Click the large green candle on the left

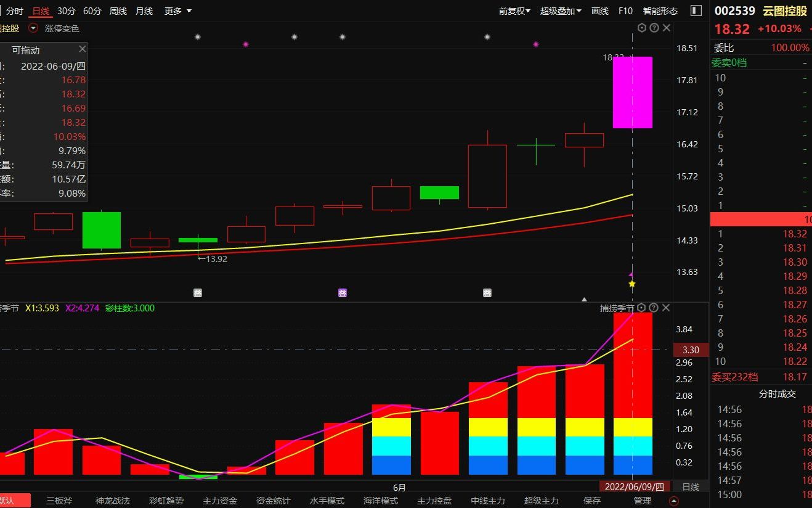(x=102, y=230)
